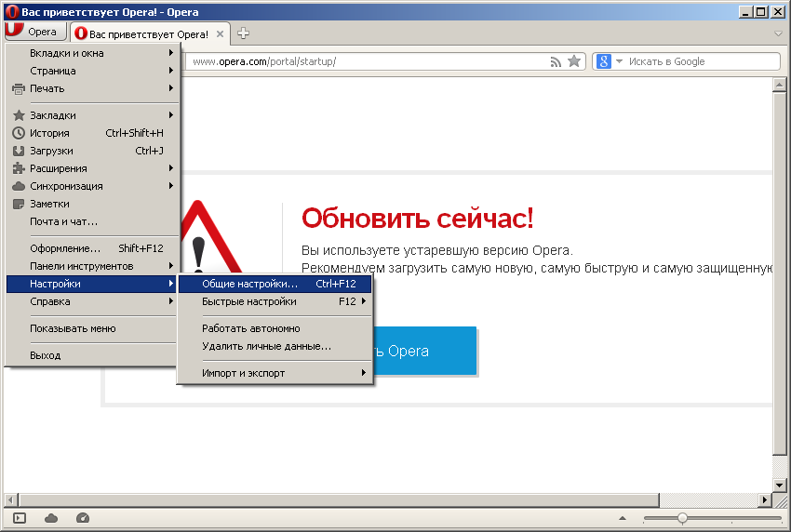Click Opera Turbo gauge icon in status bar
The image size is (791, 532).
(83, 518)
